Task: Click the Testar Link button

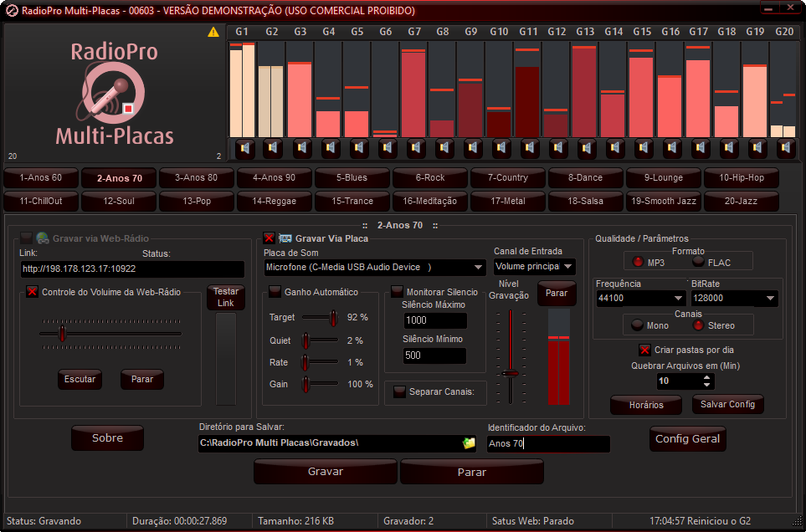Action: (226, 297)
